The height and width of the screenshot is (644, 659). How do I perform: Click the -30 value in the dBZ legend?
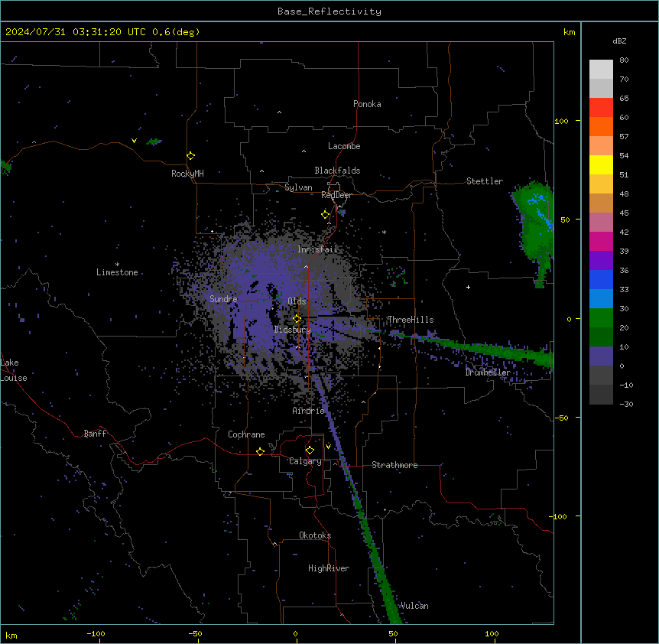click(x=626, y=404)
